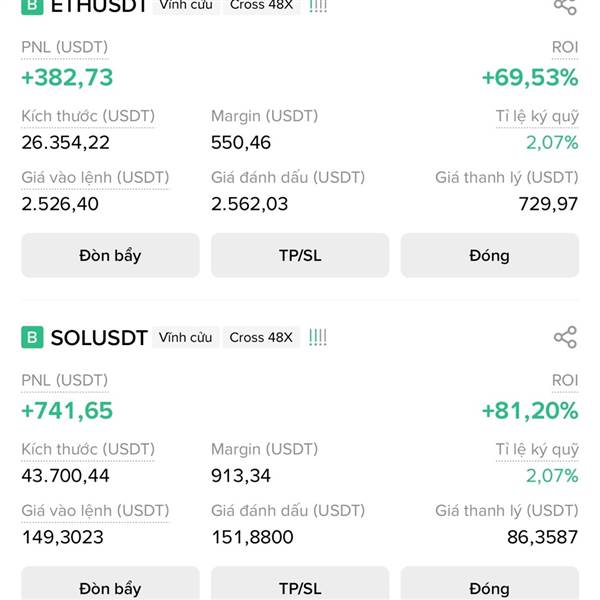Tap Cross 48X tag on SOLUSDT
This screenshot has height=600, width=600.
261,337
